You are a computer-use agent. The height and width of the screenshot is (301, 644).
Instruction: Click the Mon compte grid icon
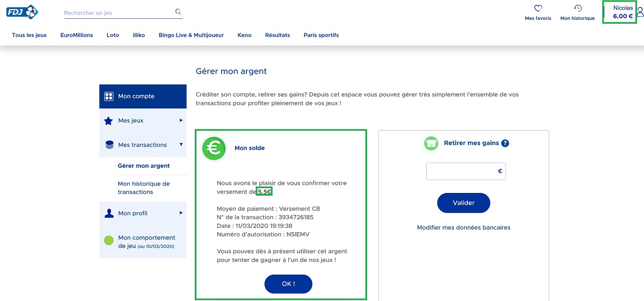(x=108, y=96)
